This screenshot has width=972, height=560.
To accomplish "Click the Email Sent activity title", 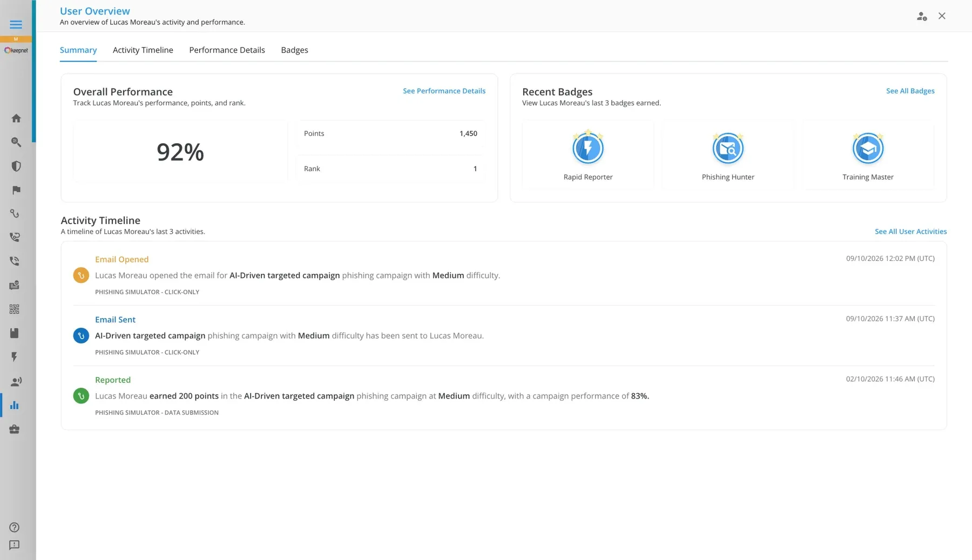I will tap(115, 320).
